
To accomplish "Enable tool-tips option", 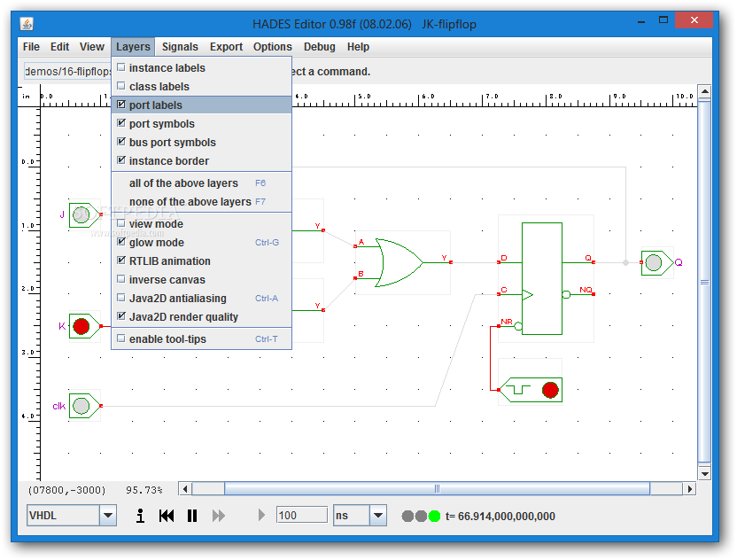I will coord(201,339).
